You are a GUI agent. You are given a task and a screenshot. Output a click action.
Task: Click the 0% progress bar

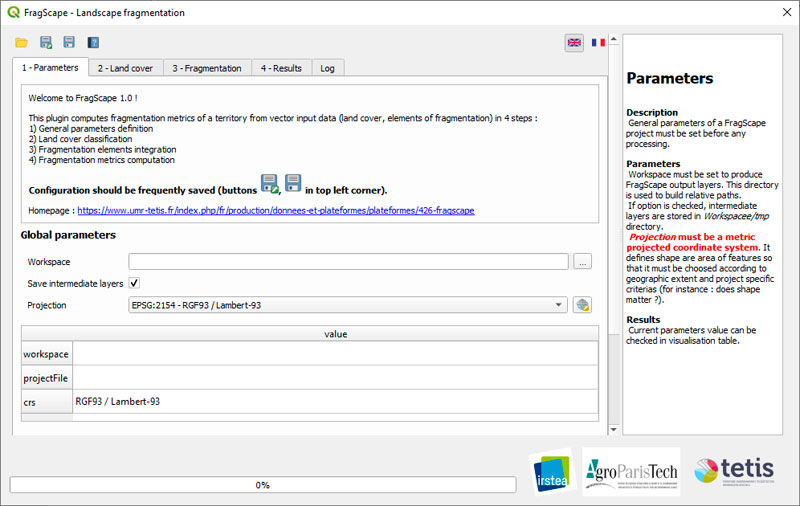pyautogui.click(x=263, y=485)
